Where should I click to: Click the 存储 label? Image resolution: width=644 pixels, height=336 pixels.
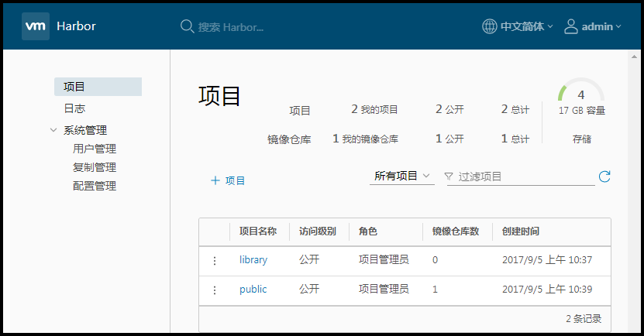click(582, 139)
